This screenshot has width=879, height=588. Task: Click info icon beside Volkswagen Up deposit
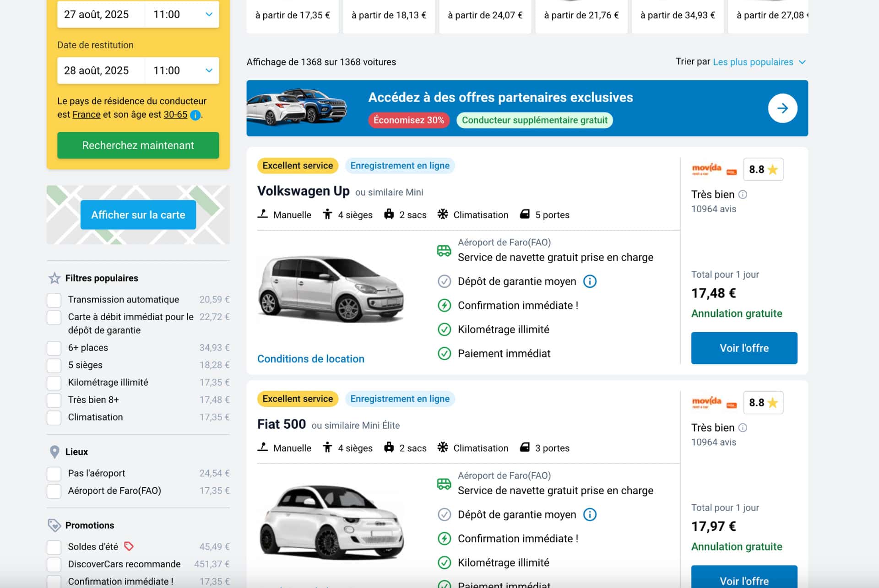click(x=590, y=281)
